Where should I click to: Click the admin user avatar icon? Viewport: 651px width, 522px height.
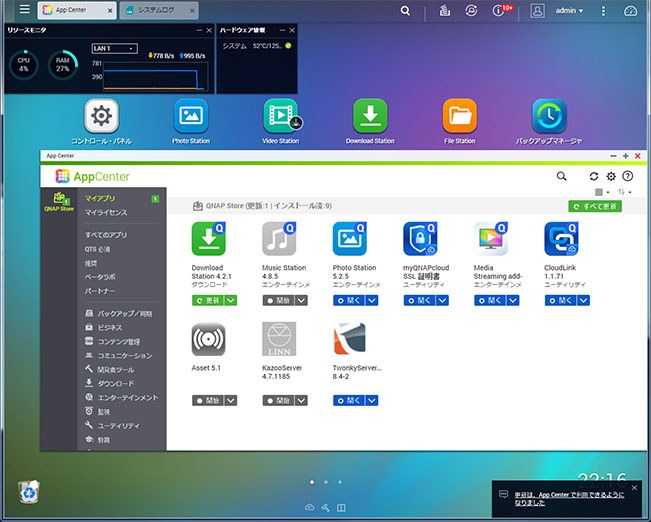click(x=537, y=11)
